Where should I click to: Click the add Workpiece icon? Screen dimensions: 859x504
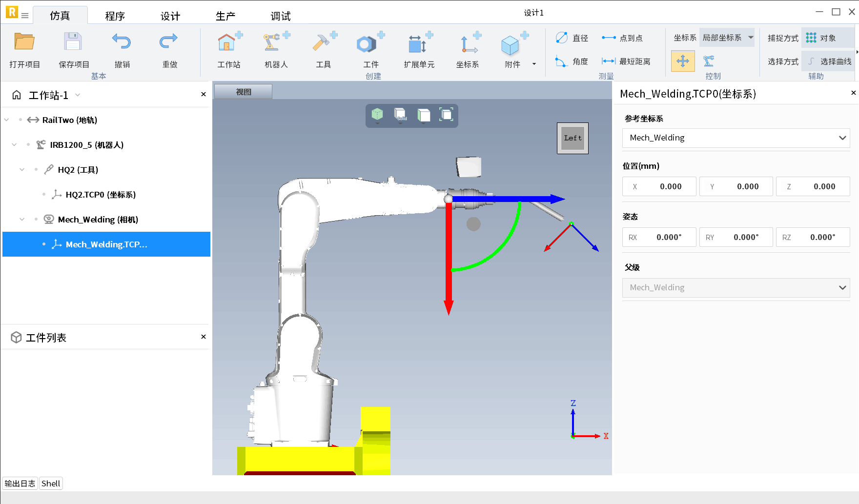pos(370,43)
